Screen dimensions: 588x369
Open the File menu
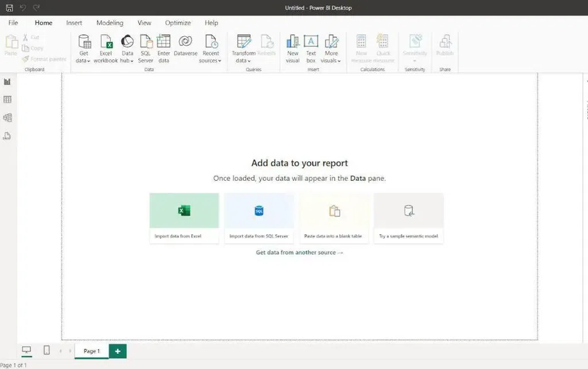point(13,23)
